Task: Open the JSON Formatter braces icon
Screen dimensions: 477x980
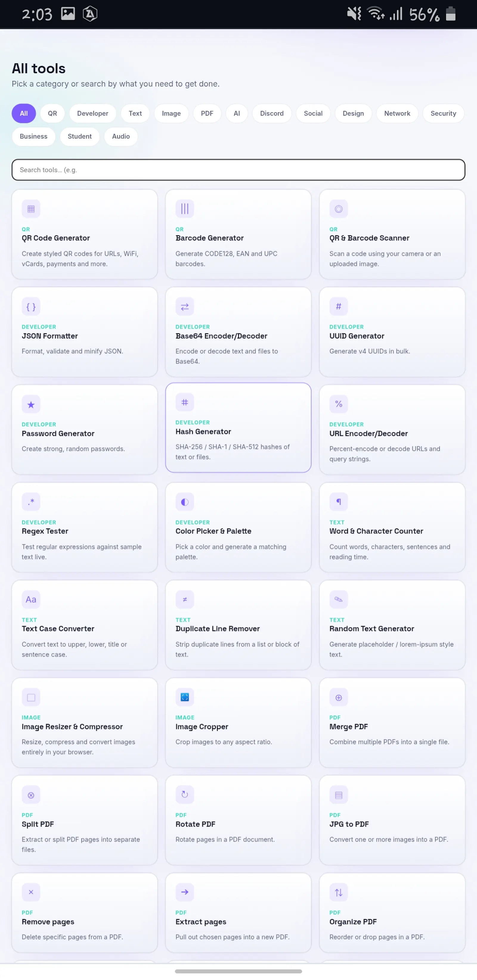Action: point(31,307)
